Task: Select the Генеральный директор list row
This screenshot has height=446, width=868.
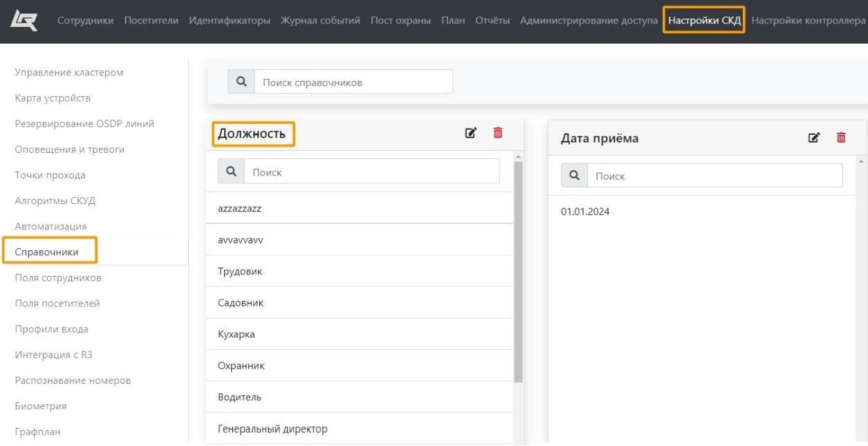Action: coord(273,429)
